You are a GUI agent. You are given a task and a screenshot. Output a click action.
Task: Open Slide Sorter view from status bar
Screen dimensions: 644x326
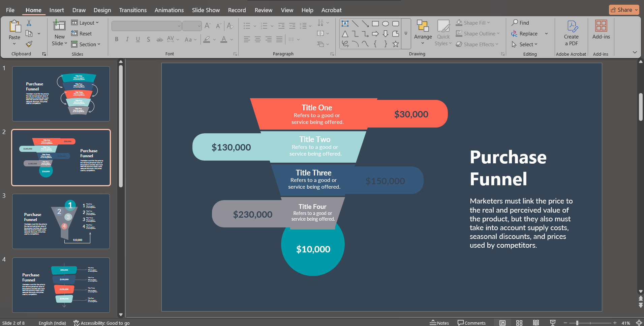coord(520,323)
